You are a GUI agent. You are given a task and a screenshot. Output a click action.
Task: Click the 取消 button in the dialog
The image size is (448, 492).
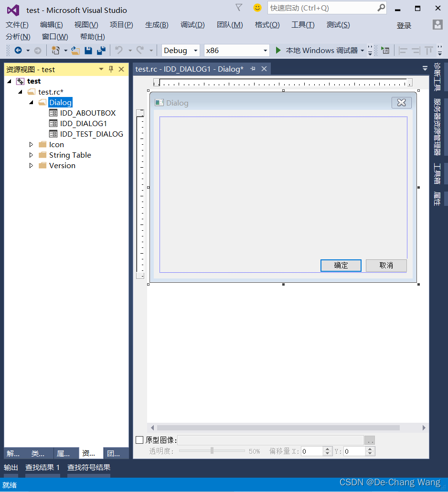click(x=386, y=266)
